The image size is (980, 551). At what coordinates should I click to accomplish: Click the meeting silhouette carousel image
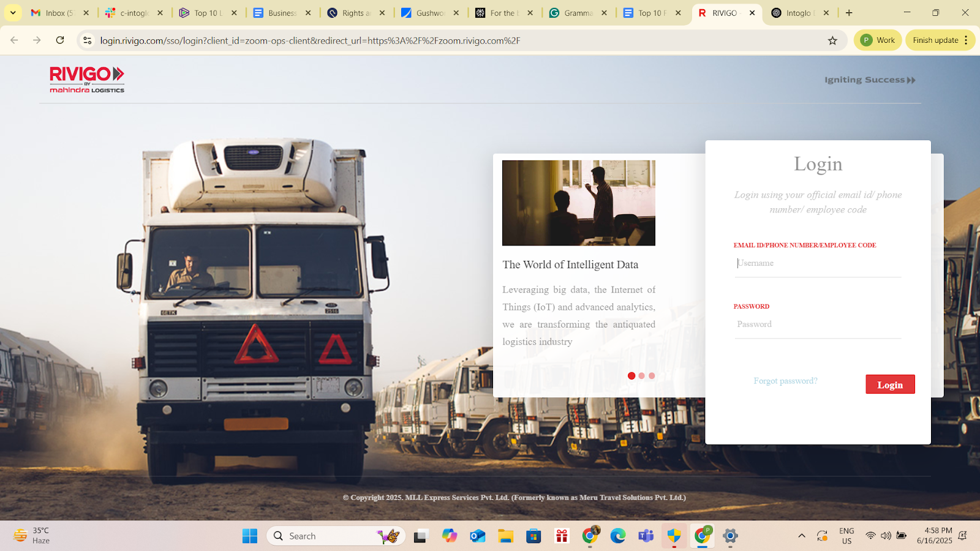[579, 203]
